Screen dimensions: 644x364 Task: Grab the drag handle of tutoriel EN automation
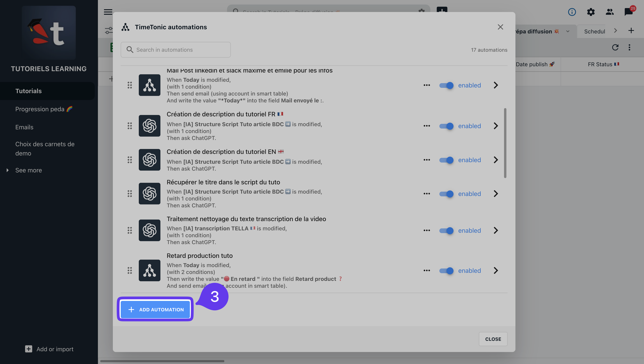(x=130, y=160)
